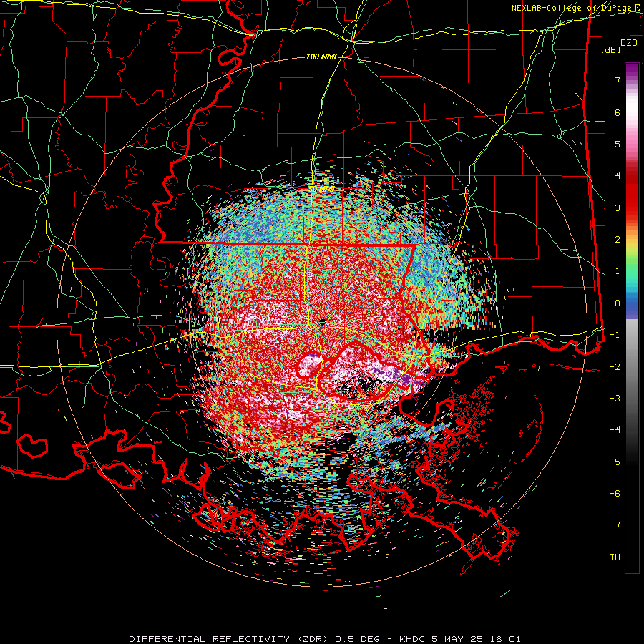Click the 0.5 DEG elevation text

[x=358, y=639]
